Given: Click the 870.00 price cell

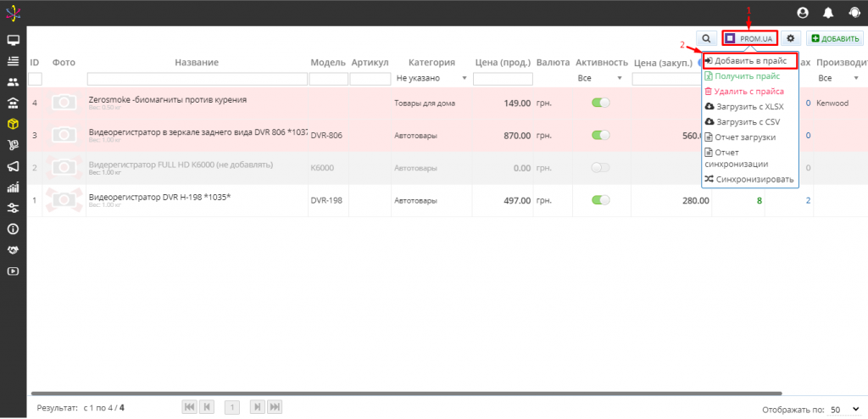Looking at the screenshot, I should coord(517,135).
